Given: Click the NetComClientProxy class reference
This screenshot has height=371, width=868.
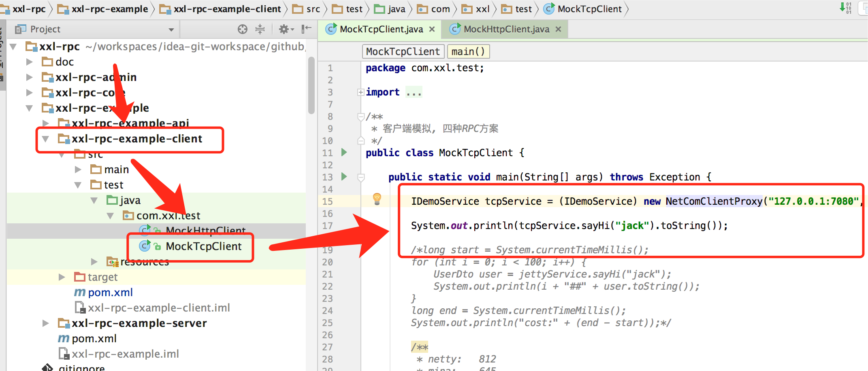Looking at the screenshot, I should [x=714, y=201].
